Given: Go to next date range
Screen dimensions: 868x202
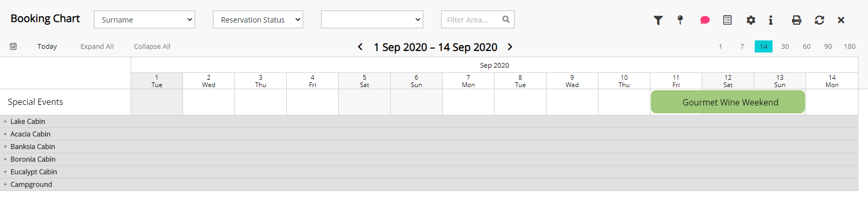Looking at the screenshot, I should coord(510,47).
